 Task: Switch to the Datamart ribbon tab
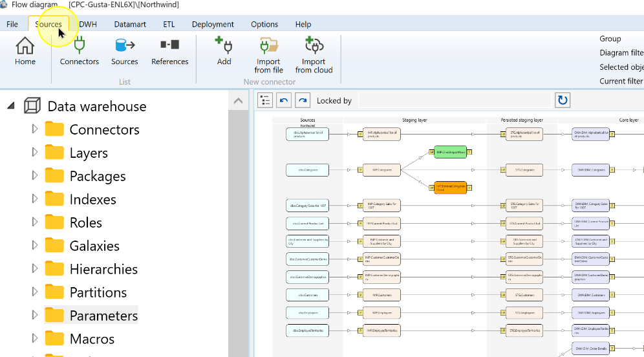(x=130, y=24)
